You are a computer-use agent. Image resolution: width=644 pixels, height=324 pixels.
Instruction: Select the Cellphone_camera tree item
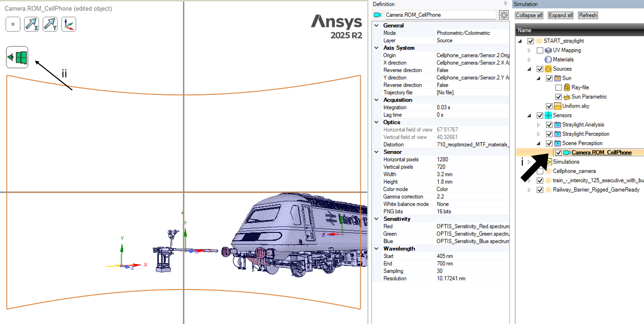tap(574, 171)
